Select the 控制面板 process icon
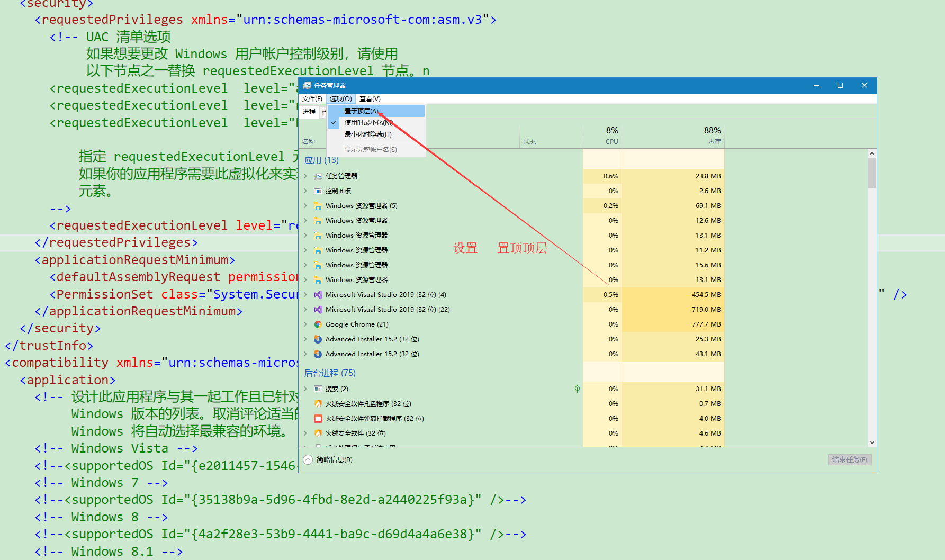 point(318,191)
